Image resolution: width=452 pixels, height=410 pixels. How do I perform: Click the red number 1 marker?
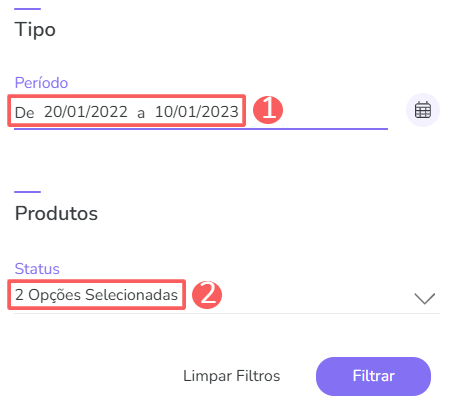click(x=268, y=110)
